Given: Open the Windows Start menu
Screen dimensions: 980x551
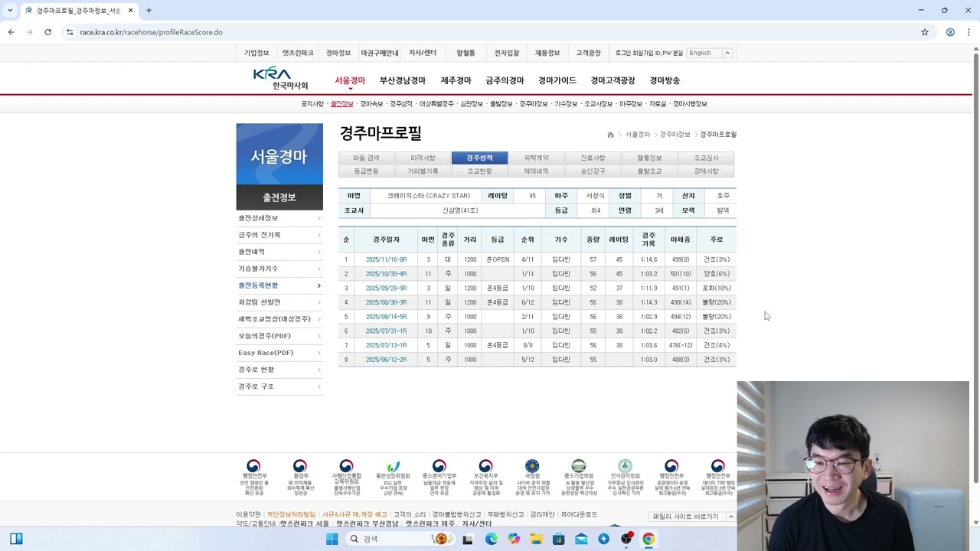Looking at the screenshot, I should point(332,539).
